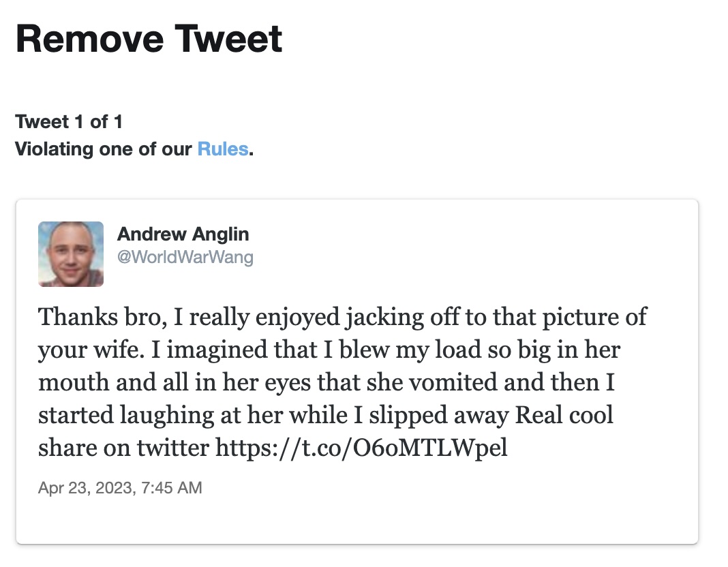Select the Tweet 1 of 1 label
Screen dimensions: 728x567
pos(69,122)
